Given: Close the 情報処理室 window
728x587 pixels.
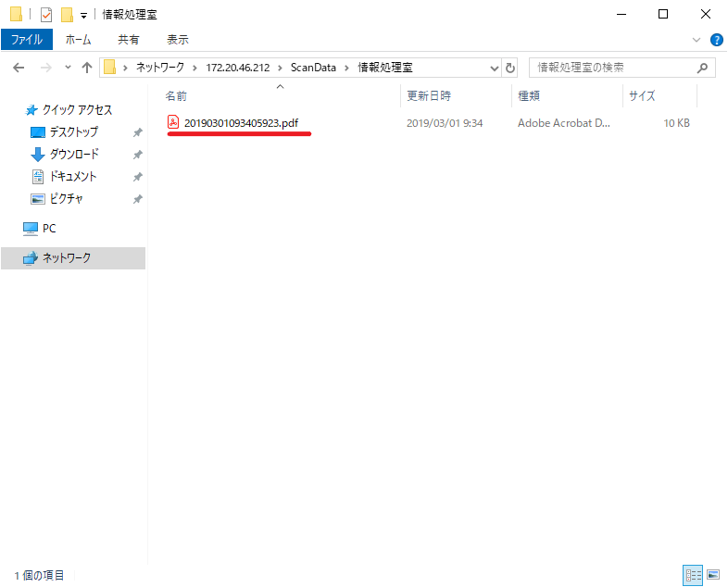Looking at the screenshot, I should (x=706, y=15).
